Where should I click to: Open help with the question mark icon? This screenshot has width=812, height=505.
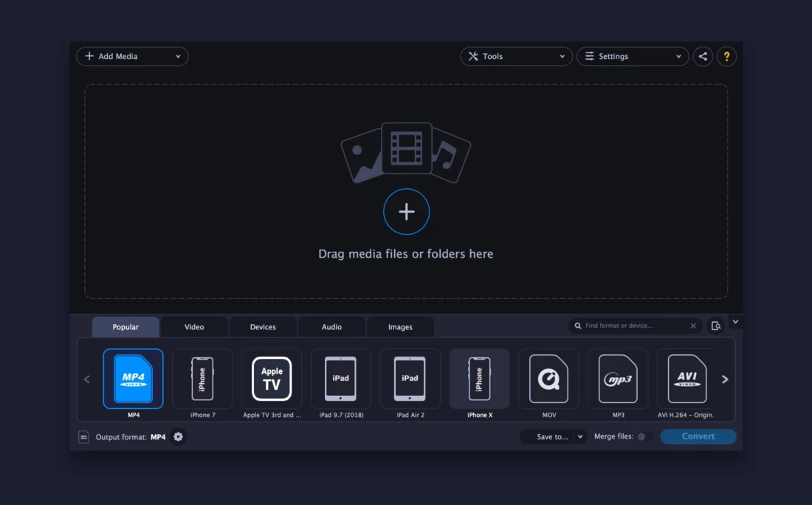(726, 57)
